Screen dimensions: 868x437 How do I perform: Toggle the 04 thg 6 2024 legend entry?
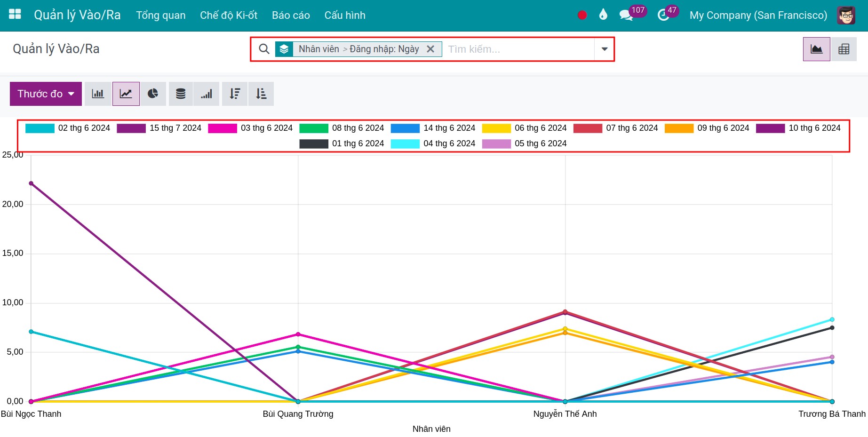(x=433, y=144)
